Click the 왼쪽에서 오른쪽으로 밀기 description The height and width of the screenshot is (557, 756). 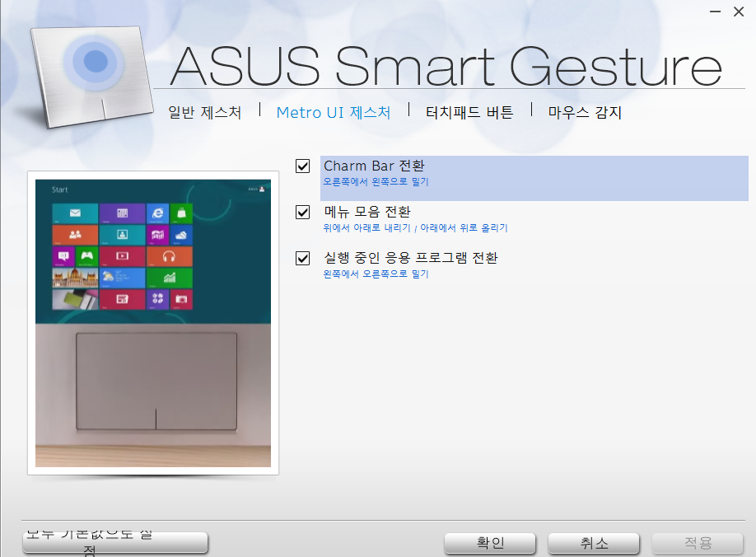pyautogui.click(x=376, y=274)
